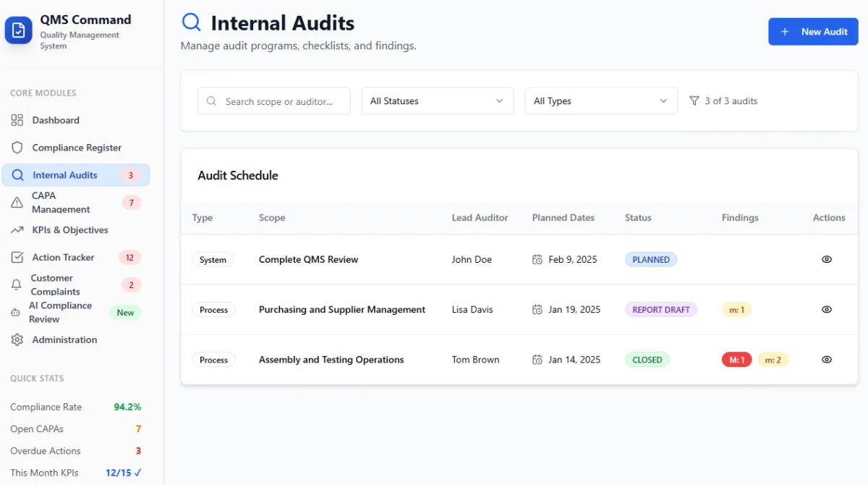Go to the Compliance Register module

(77, 148)
